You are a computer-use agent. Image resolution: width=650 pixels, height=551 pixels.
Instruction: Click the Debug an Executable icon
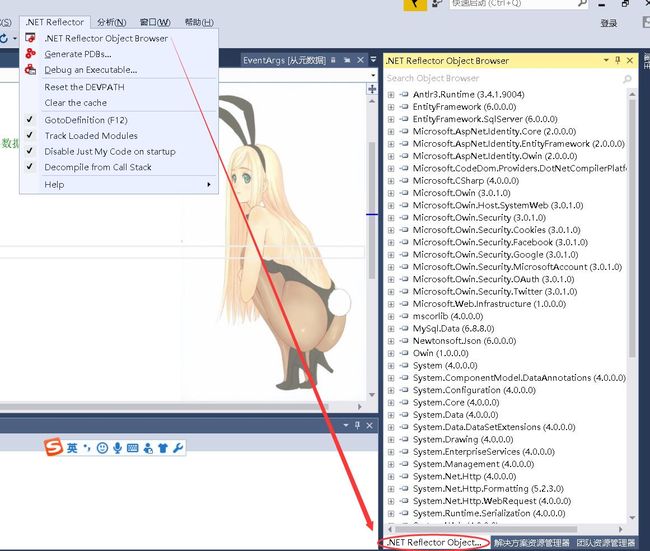tap(30, 69)
